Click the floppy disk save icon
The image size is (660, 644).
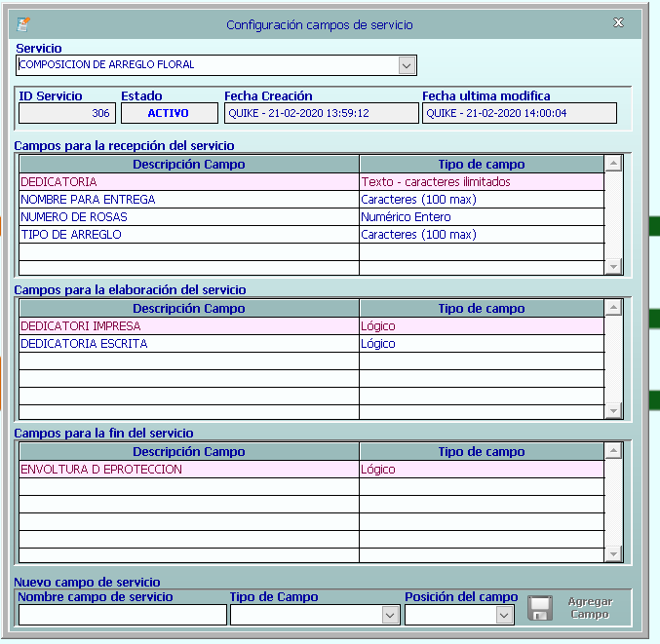(x=540, y=608)
